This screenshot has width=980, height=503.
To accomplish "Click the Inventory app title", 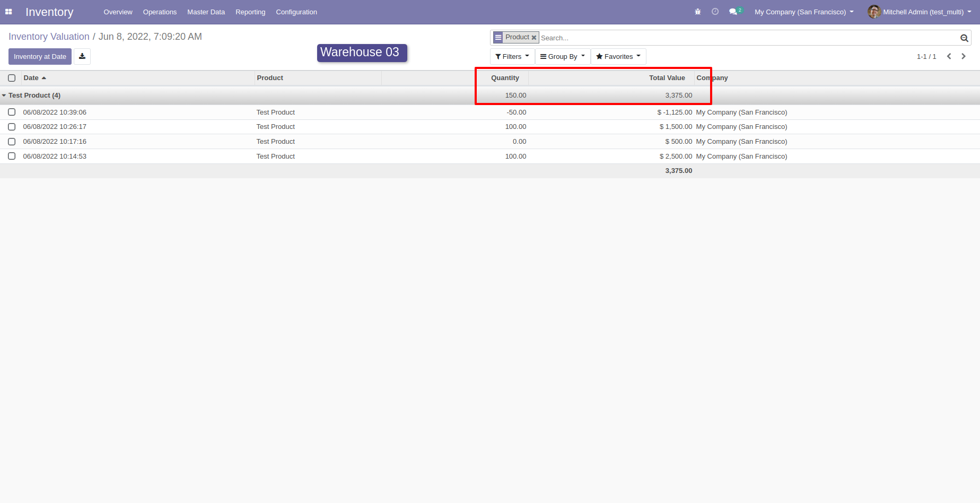I will pos(49,12).
